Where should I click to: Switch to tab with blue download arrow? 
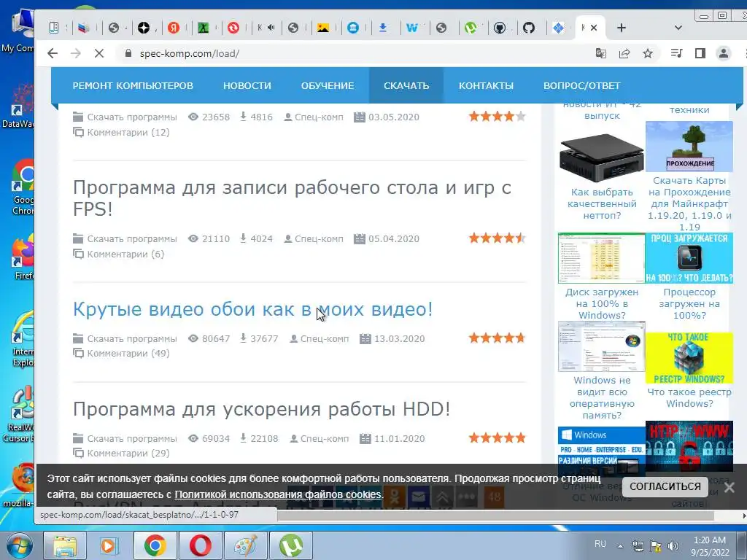(x=382, y=28)
